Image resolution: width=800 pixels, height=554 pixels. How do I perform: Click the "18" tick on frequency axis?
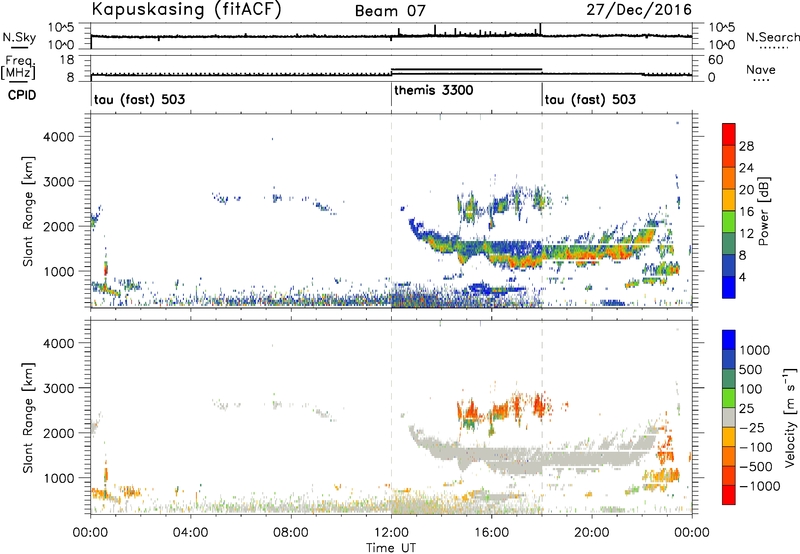point(67,60)
